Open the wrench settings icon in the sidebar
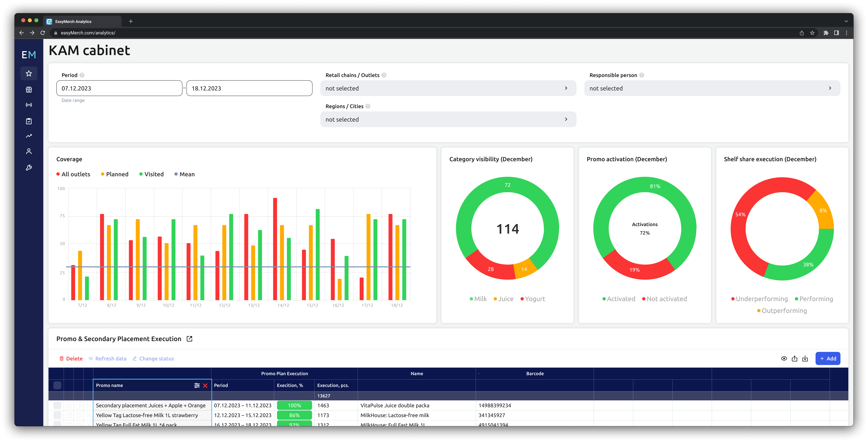The width and height of the screenshot is (868, 442). click(x=29, y=168)
